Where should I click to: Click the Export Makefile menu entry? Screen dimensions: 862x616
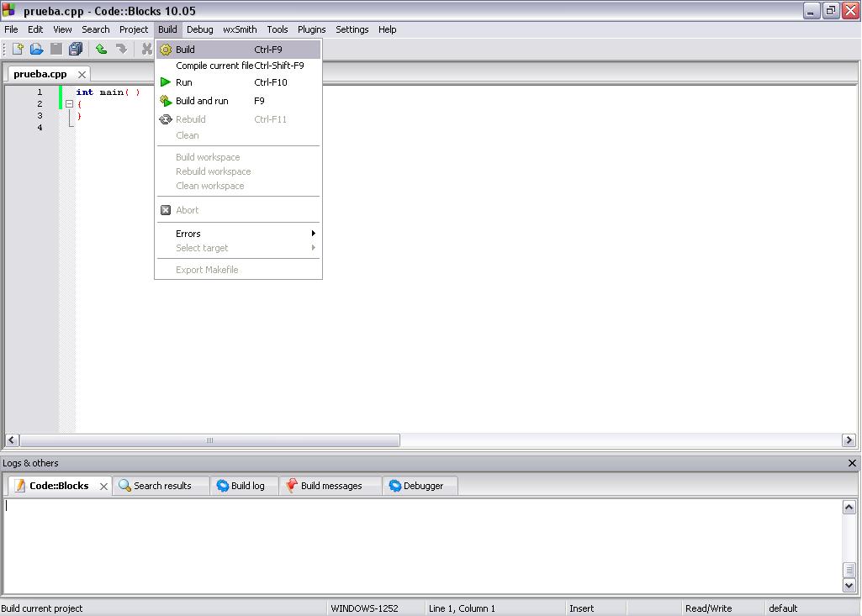pyautogui.click(x=238, y=270)
